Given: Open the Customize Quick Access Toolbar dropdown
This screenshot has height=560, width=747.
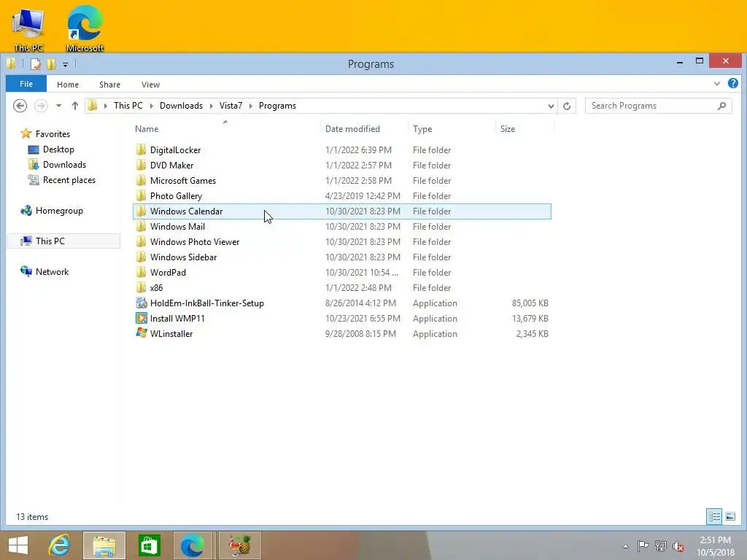Looking at the screenshot, I should [65, 64].
